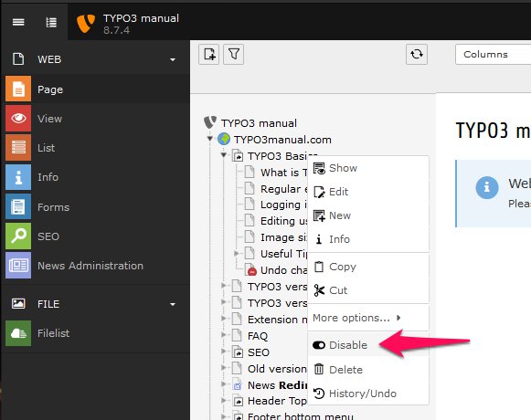Click the create new page icon

pos(209,54)
